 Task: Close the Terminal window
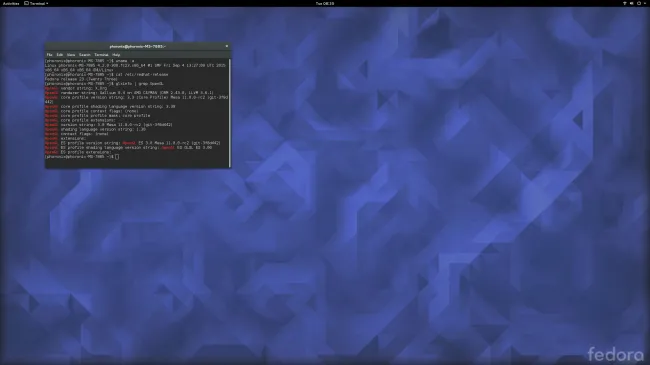click(226, 46)
